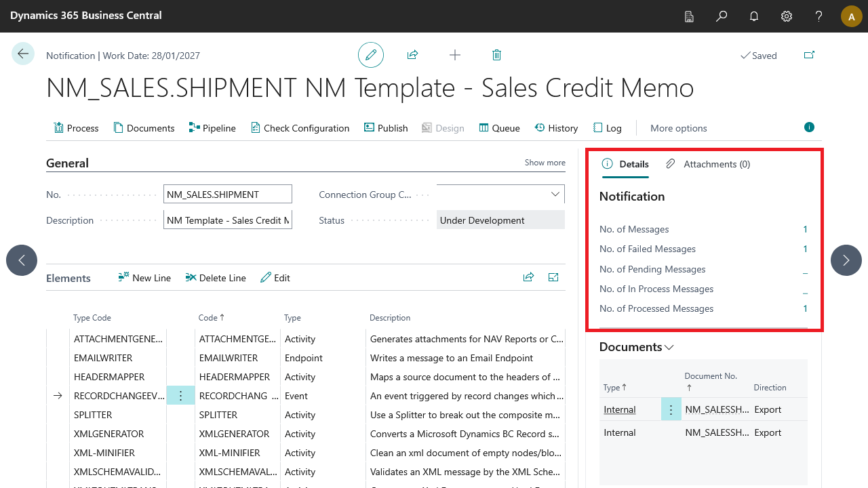The height and width of the screenshot is (488, 868).
Task: Open Connection Group Code dropdown
Action: tap(555, 195)
